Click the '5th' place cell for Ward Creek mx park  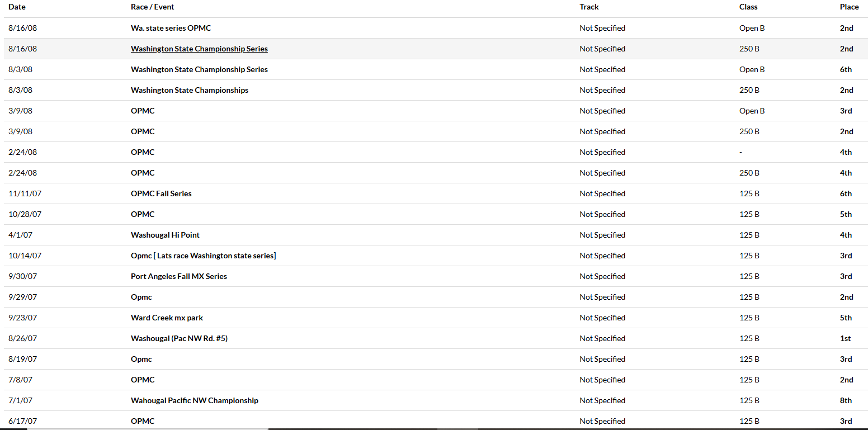point(846,318)
